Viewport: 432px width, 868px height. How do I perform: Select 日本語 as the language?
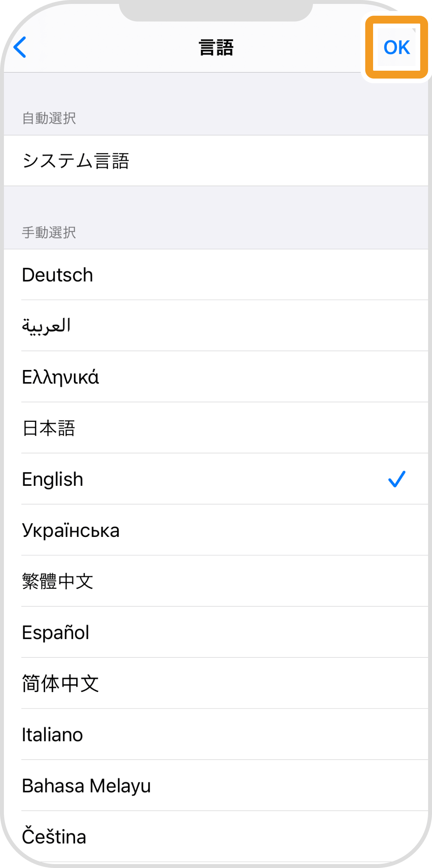(x=49, y=428)
